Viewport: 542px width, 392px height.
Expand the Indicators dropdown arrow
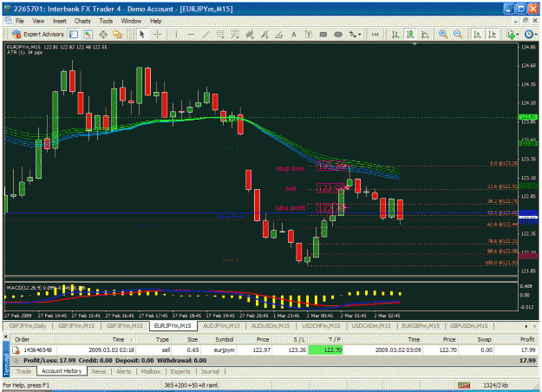coord(518,34)
